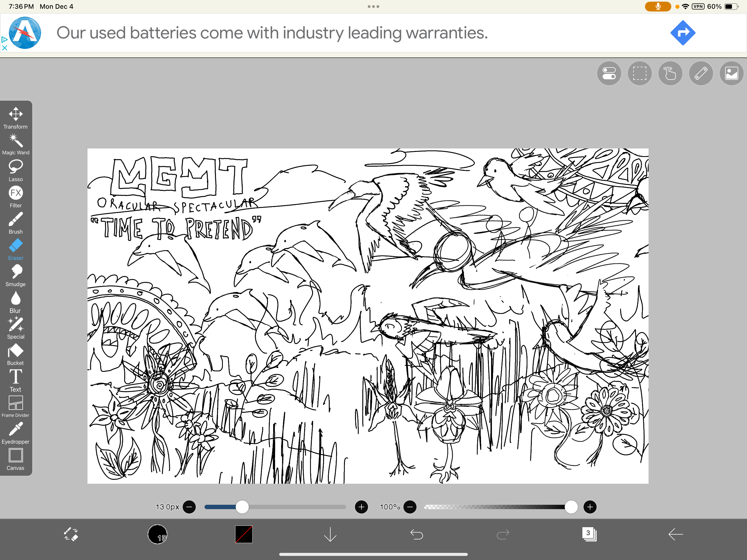This screenshot has height=560, width=747.
Task: Click the opacity slider knob
Action: point(571,507)
